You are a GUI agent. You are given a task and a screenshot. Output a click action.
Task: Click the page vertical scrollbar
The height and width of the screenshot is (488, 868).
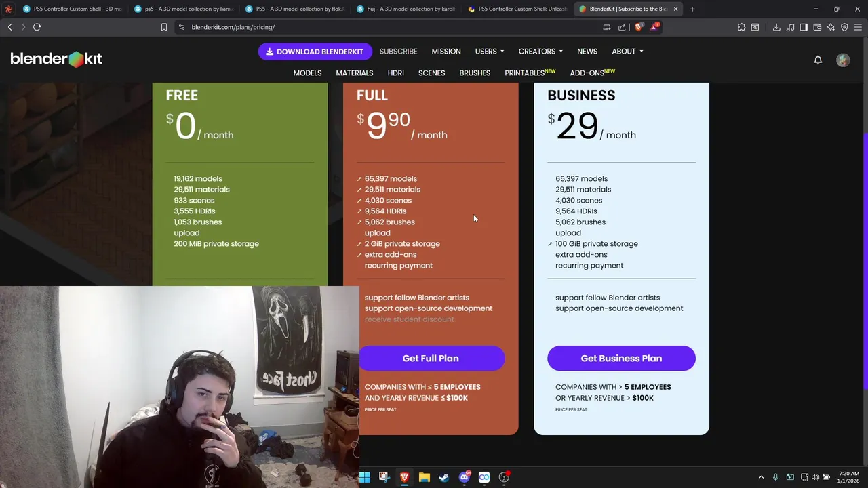[865, 261]
